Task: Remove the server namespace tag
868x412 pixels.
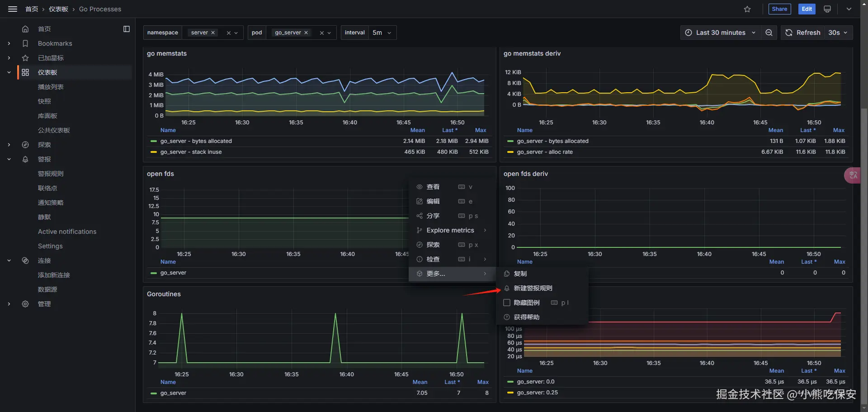Action: click(213, 33)
